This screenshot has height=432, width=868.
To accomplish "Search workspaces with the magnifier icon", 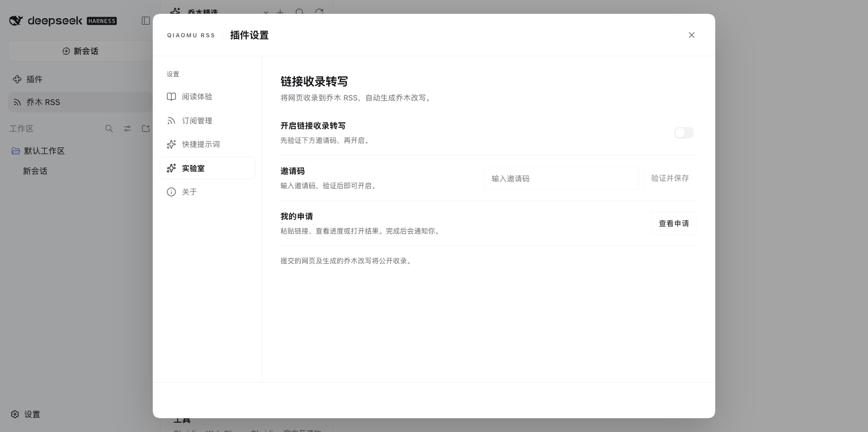I will coord(109,129).
